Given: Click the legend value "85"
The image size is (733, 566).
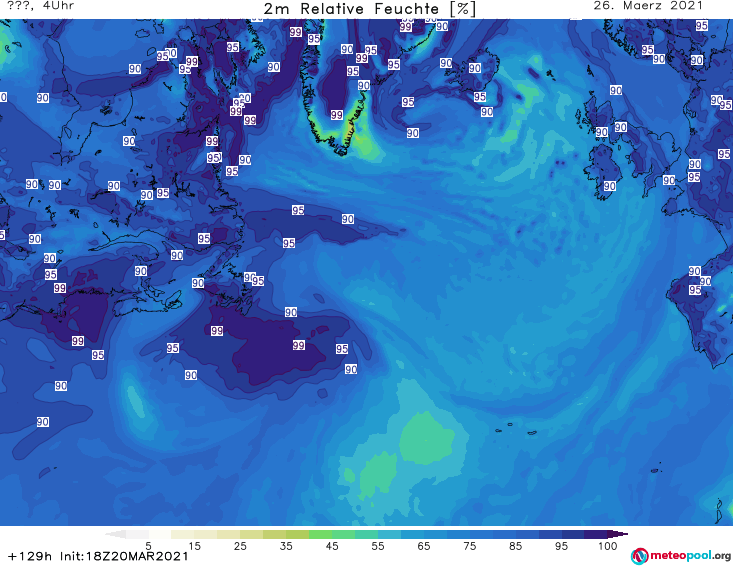Looking at the screenshot, I should click(x=516, y=546).
